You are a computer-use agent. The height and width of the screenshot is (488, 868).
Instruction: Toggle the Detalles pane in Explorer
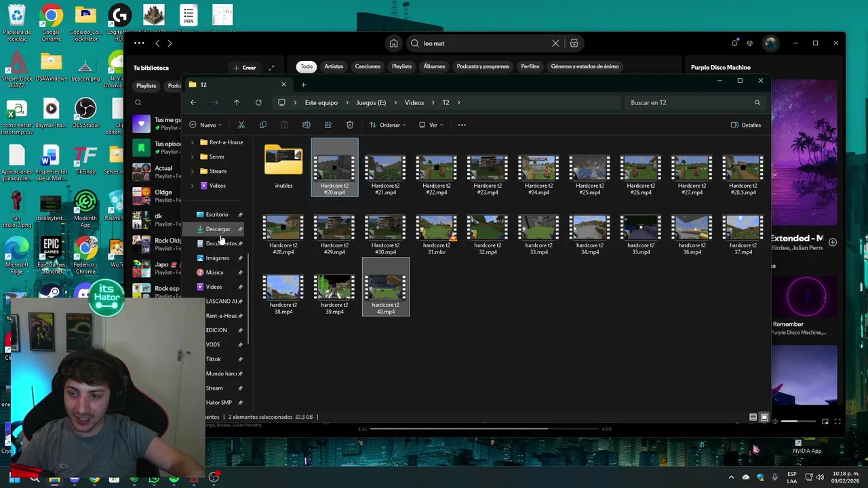746,125
